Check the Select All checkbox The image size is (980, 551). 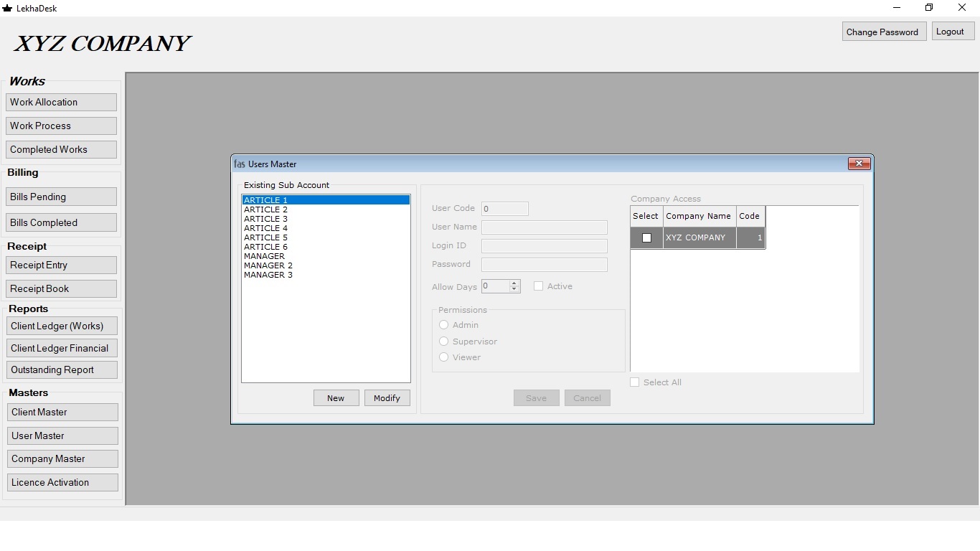tap(634, 382)
